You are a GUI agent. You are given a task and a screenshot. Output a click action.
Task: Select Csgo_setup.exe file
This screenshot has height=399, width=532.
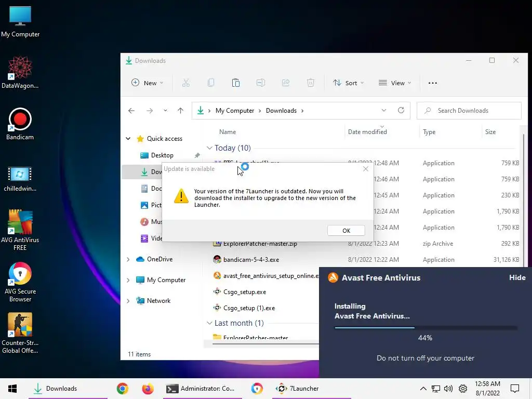[x=245, y=292]
